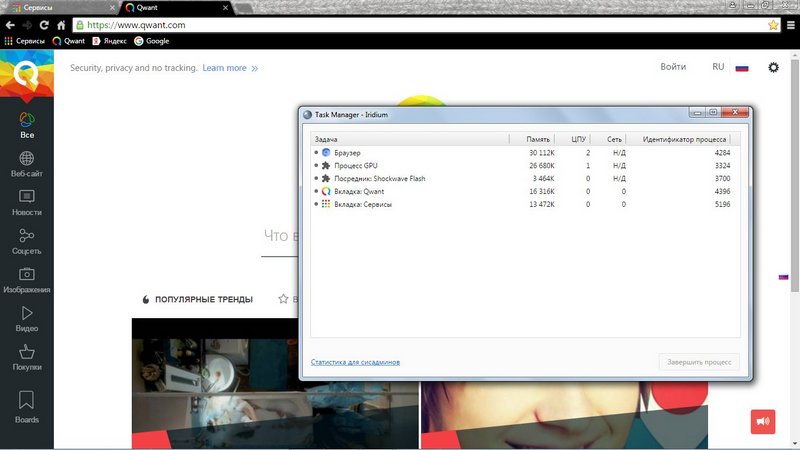Click the star favorites tab icon
This screenshot has height=450, width=800.
pos(283,299)
